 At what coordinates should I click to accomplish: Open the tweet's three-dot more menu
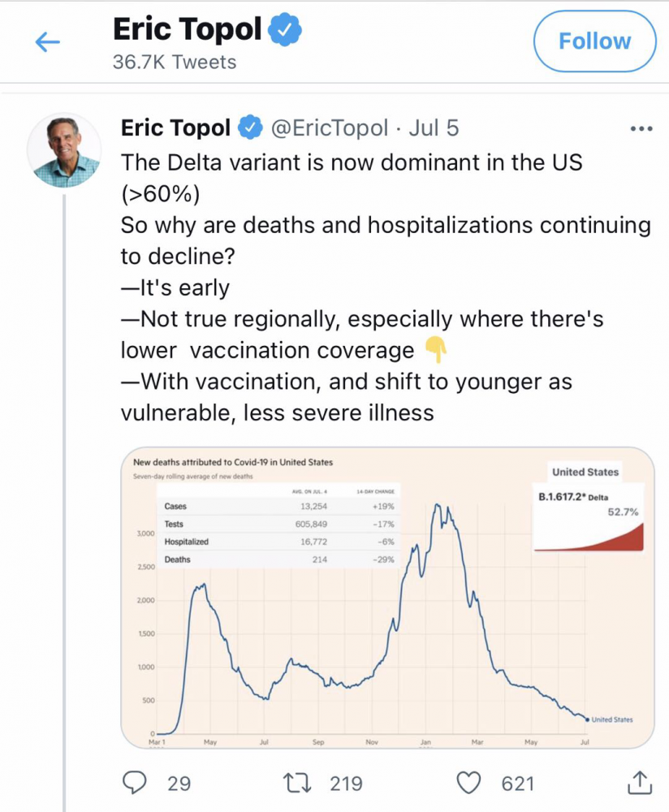coord(641,129)
